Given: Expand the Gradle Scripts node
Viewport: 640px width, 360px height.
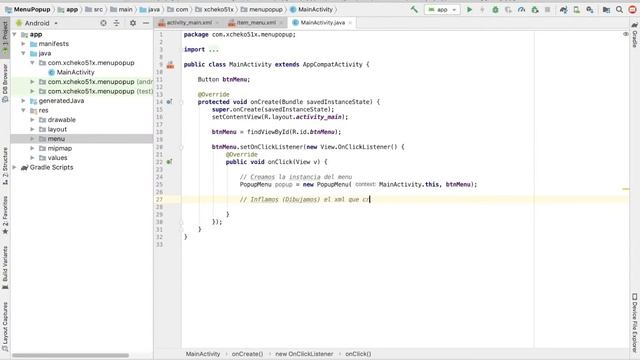Looking at the screenshot, I should 15,167.
